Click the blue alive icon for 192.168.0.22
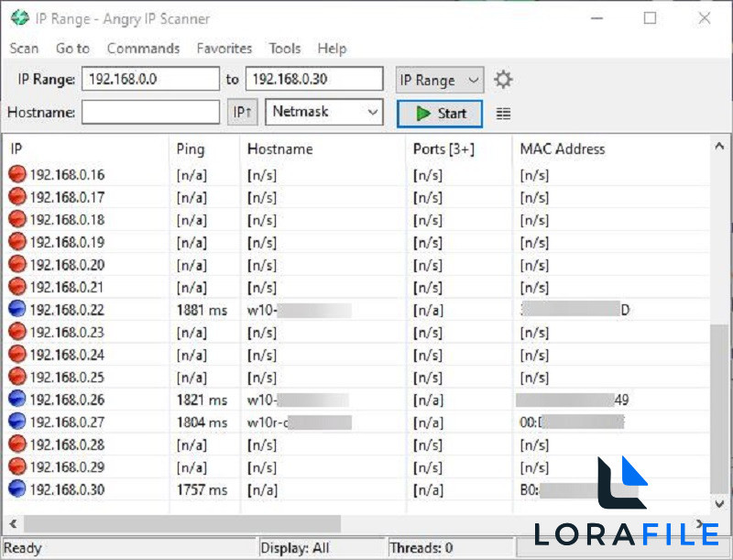 17,309
